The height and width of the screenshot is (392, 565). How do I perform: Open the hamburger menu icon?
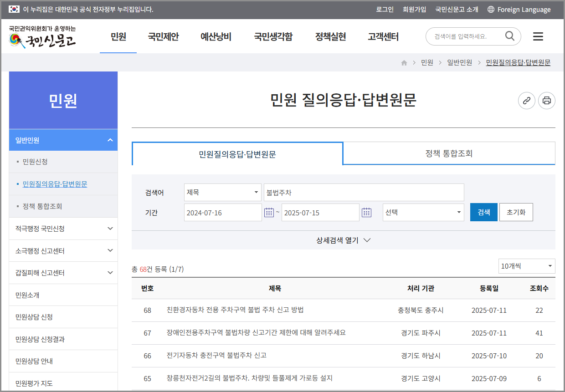coord(538,36)
